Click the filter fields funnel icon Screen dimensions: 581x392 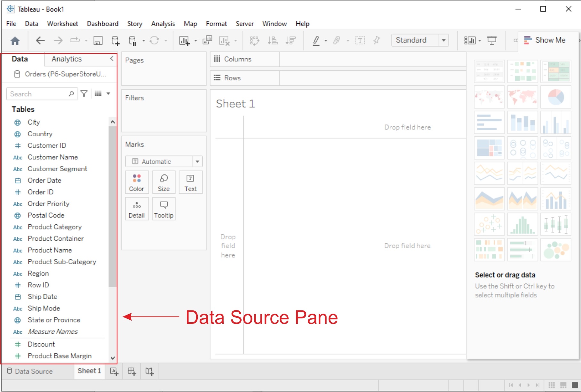[x=84, y=93]
